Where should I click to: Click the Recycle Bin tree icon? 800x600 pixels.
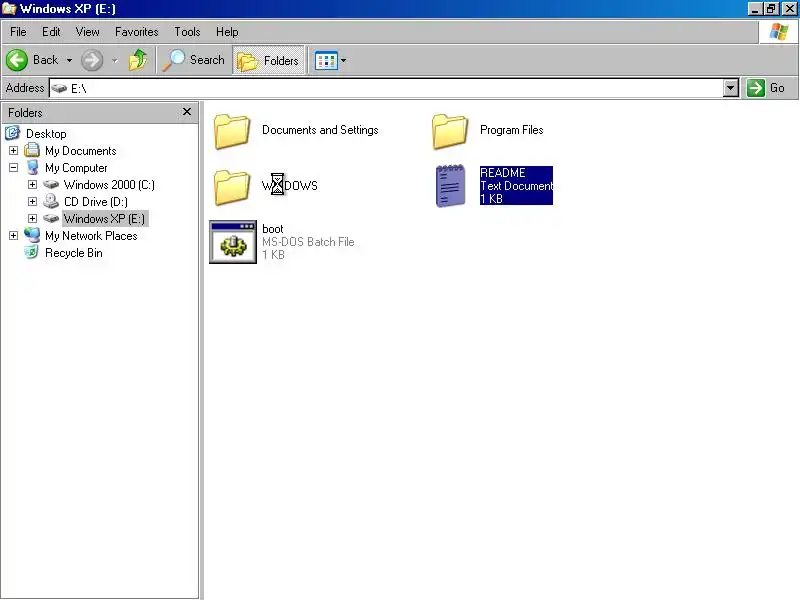click(32, 252)
